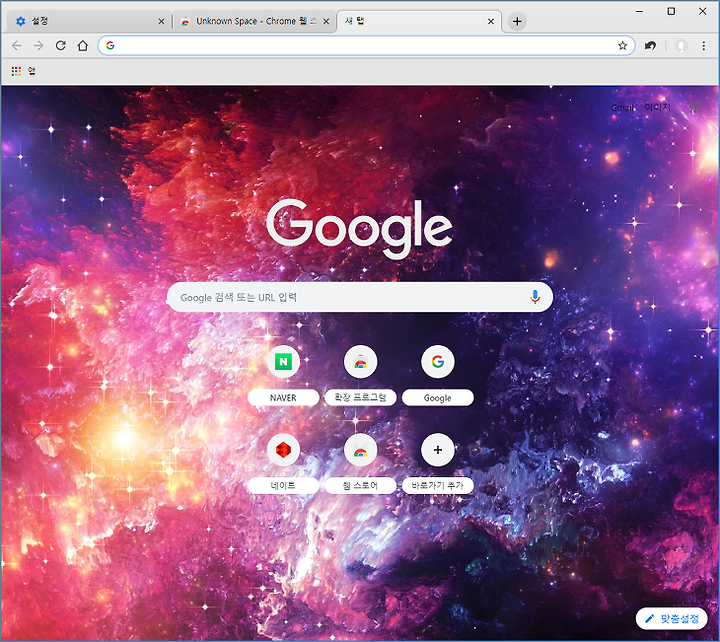Reload the current page
This screenshot has width=720, height=642.
(x=61, y=45)
